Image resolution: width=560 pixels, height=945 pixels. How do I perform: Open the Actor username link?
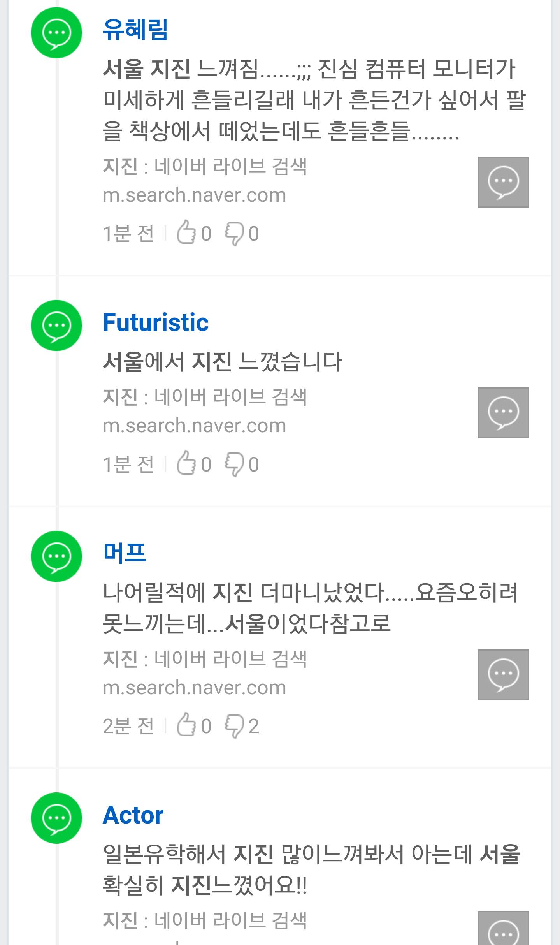pos(133,815)
